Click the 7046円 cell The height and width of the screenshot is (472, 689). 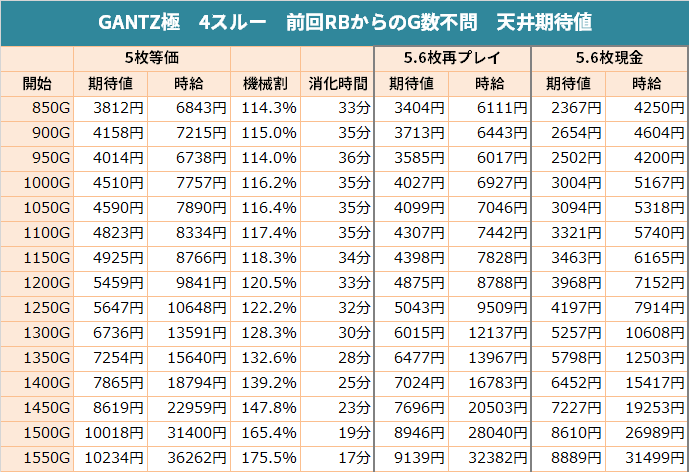[489, 208]
